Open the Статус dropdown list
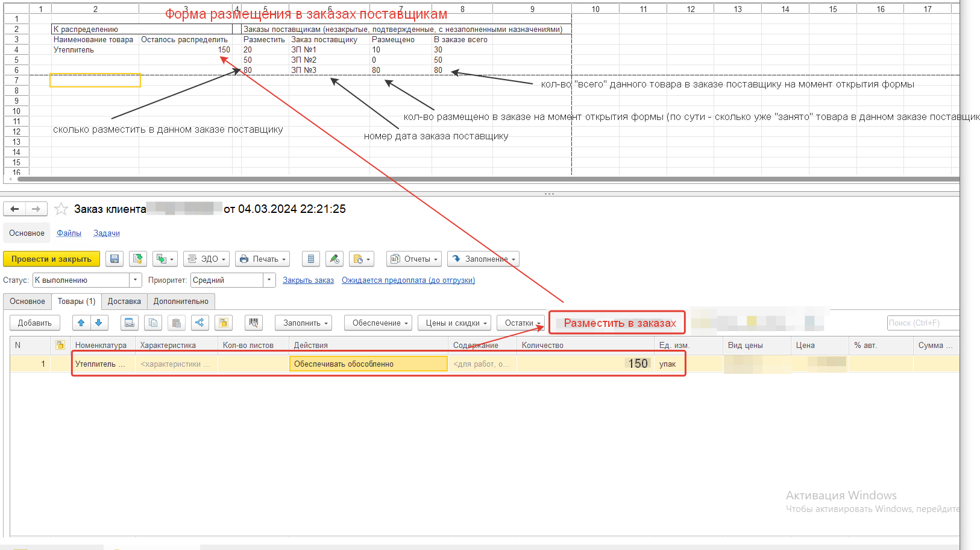Viewport: 980px width, 550px height. click(136, 280)
